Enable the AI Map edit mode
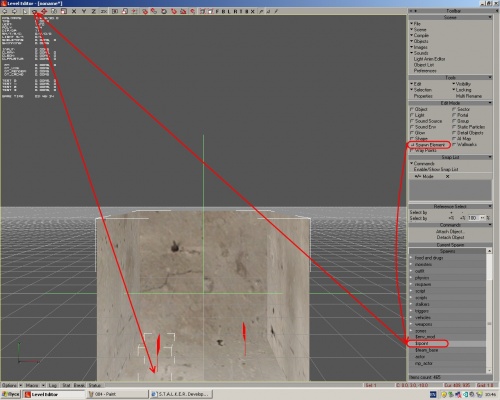The image size is (500, 400). (462, 138)
